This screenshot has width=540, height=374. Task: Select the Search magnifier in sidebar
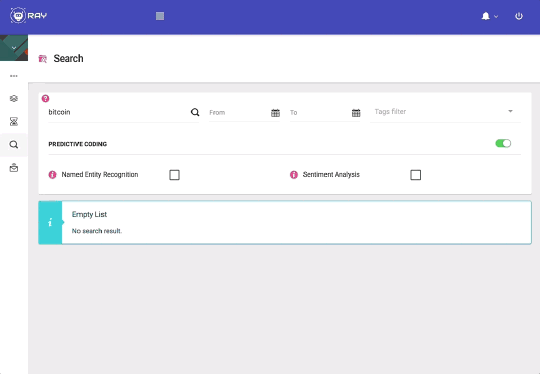click(14, 145)
